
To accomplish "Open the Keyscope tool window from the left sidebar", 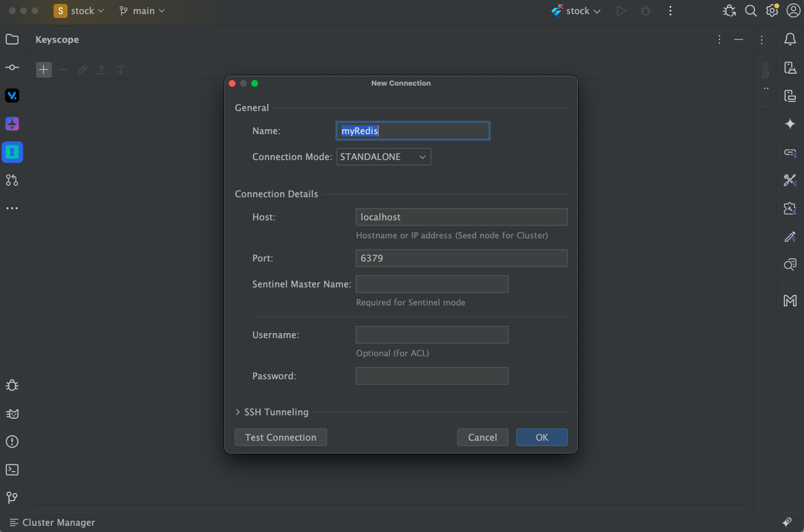I will (12, 152).
